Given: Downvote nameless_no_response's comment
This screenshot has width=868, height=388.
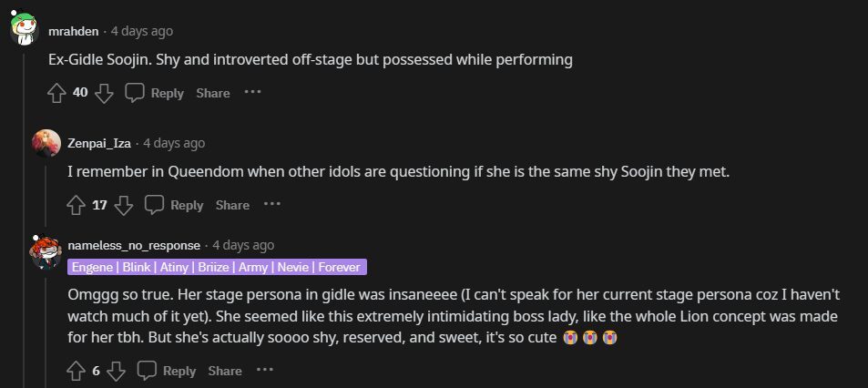Looking at the screenshot, I should coord(116,371).
